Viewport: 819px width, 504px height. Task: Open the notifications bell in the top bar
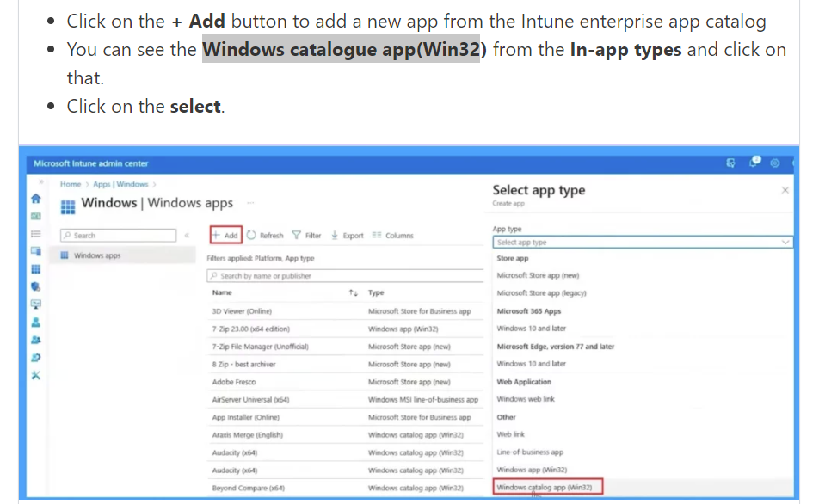pyautogui.click(x=755, y=163)
